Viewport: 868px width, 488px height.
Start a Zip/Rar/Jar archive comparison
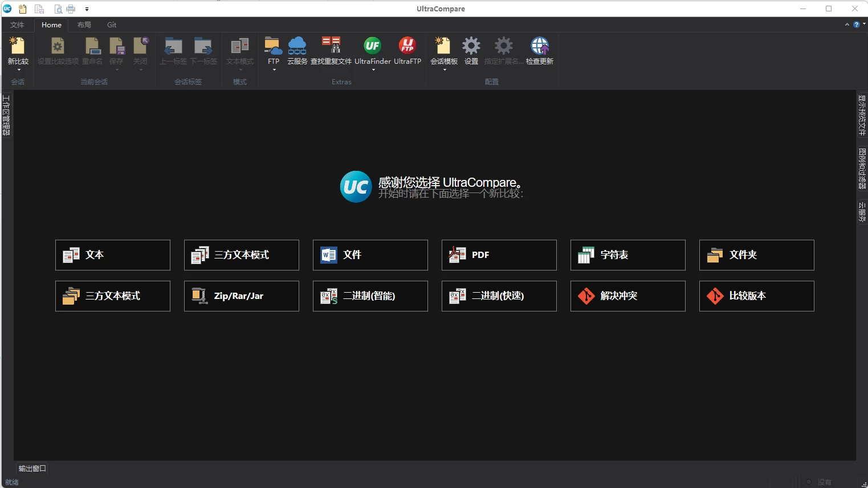pyautogui.click(x=241, y=296)
